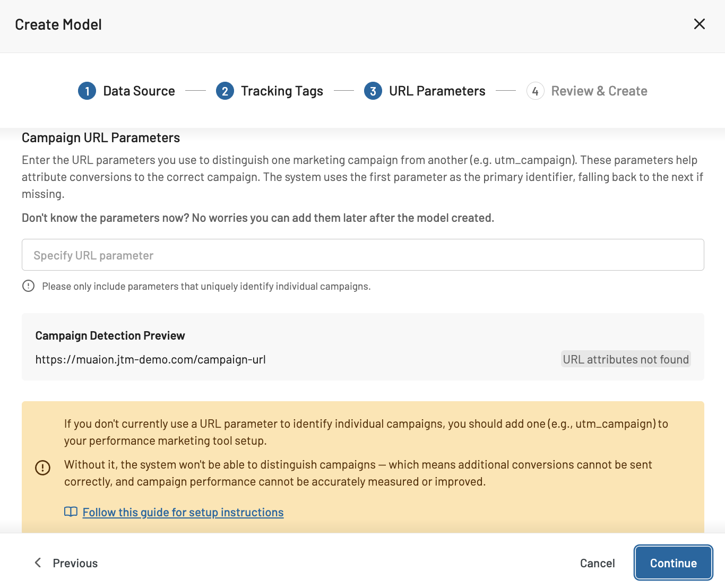725x588 pixels.
Task: Click the warning icon in the yellow notice
Action: point(42,468)
